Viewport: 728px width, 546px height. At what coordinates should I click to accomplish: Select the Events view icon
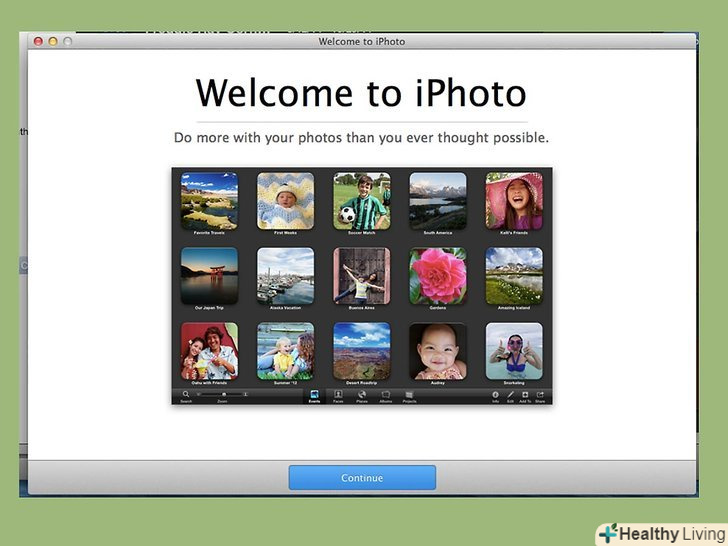click(x=314, y=395)
